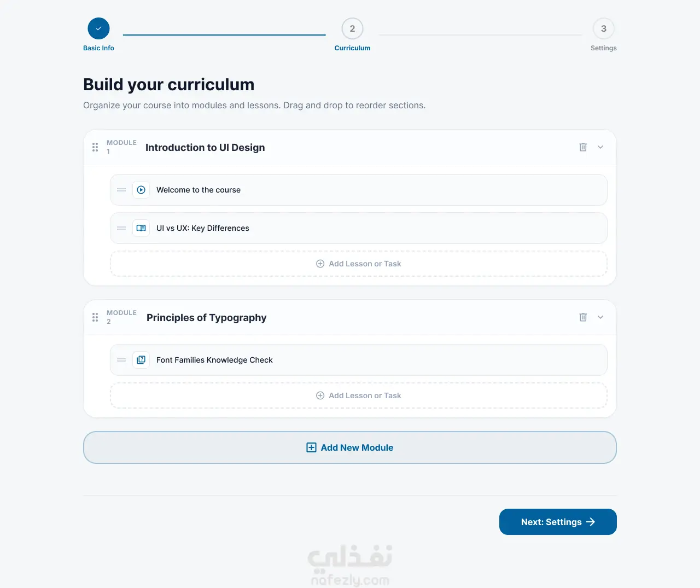Collapse the Principles of Typography module
Viewport: 700px width, 588px height.
coord(600,317)
